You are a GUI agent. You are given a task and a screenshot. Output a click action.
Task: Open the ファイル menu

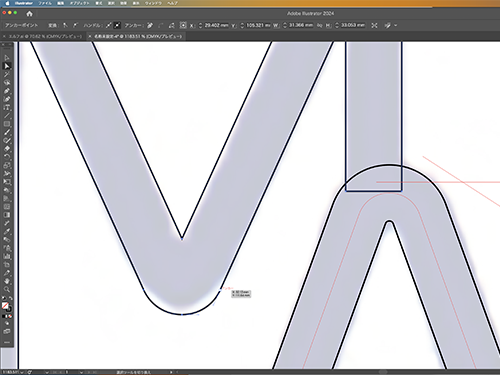45,3
